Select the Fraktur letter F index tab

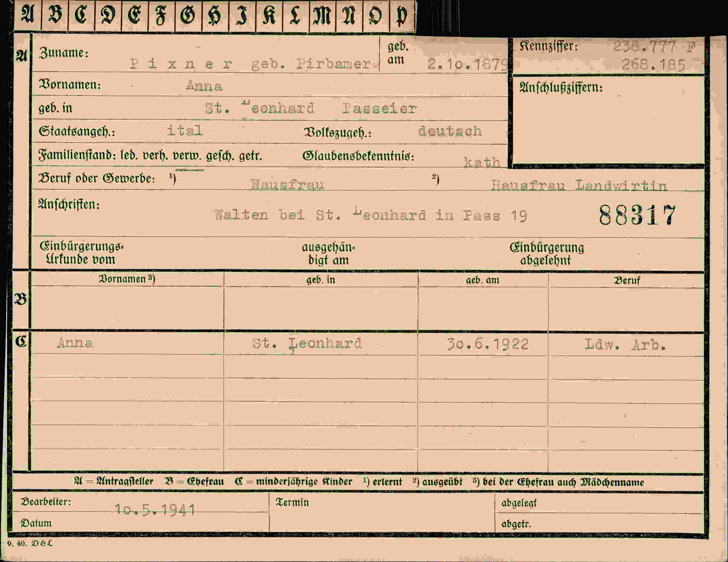click(161, 16)
